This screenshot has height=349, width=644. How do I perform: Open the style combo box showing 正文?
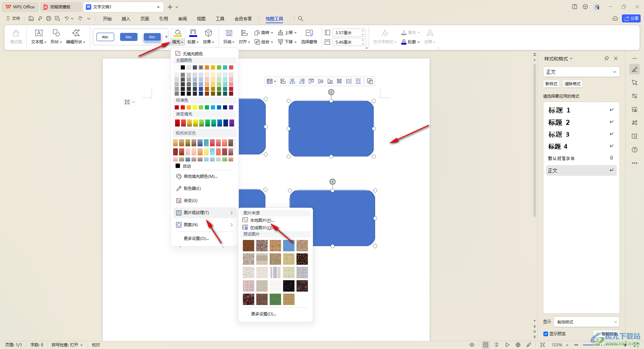coord(581,72)
